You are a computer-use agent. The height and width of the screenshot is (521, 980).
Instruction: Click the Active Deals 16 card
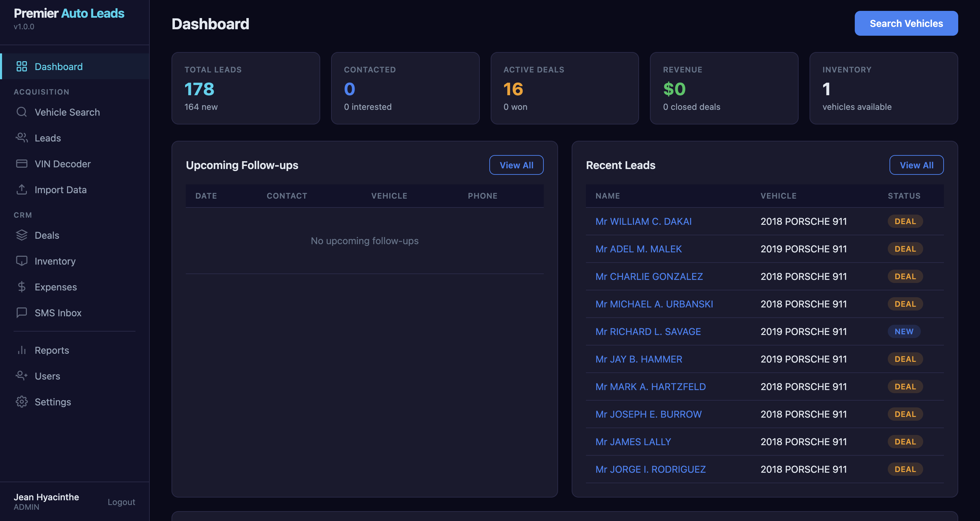click(565, 88)
